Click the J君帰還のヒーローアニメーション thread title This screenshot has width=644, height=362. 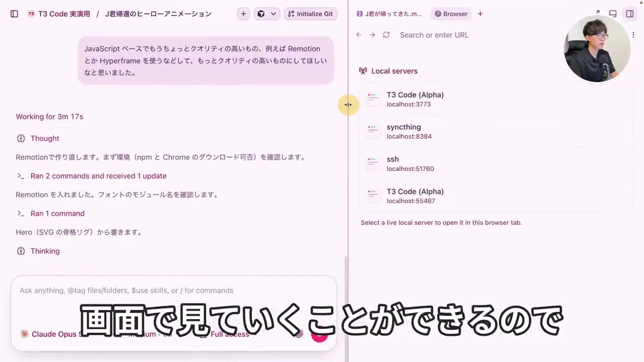pyautogui.click(x=158, y=14)
